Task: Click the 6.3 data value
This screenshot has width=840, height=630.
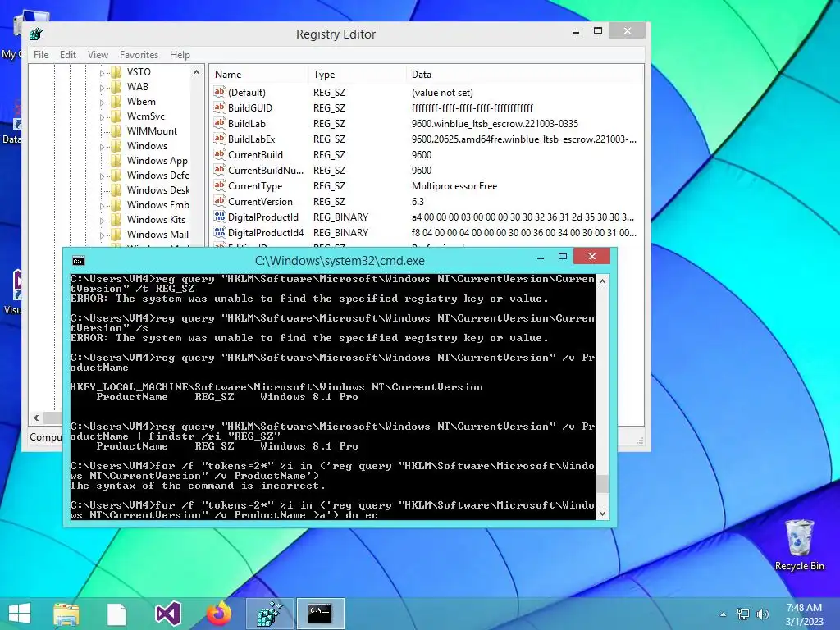Action: tap(418, 202)
